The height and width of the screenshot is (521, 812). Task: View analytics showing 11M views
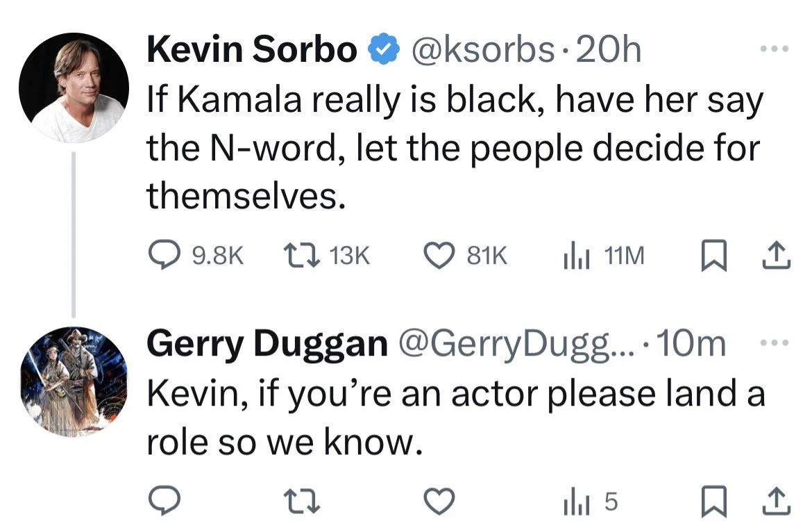(x=574, y=257)
